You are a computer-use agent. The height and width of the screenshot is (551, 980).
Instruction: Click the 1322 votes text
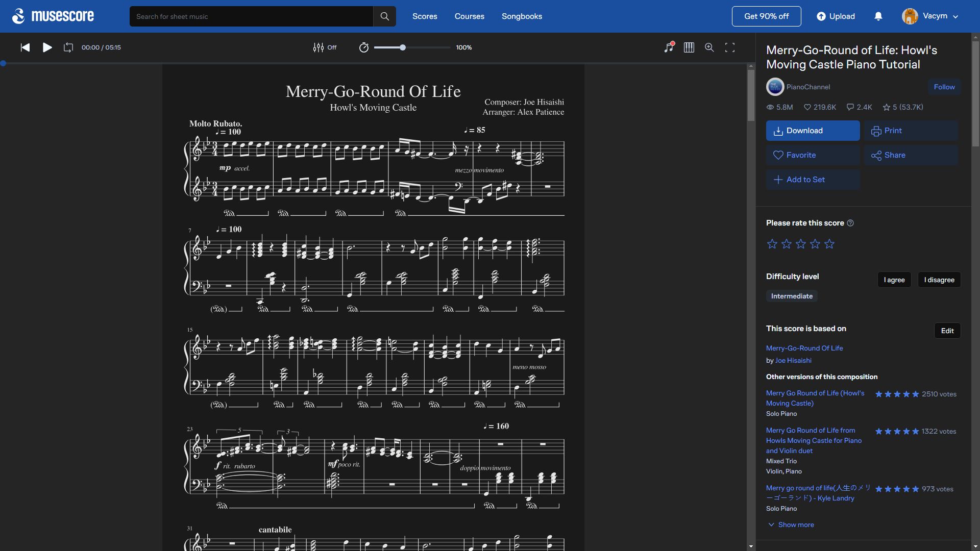939,431
